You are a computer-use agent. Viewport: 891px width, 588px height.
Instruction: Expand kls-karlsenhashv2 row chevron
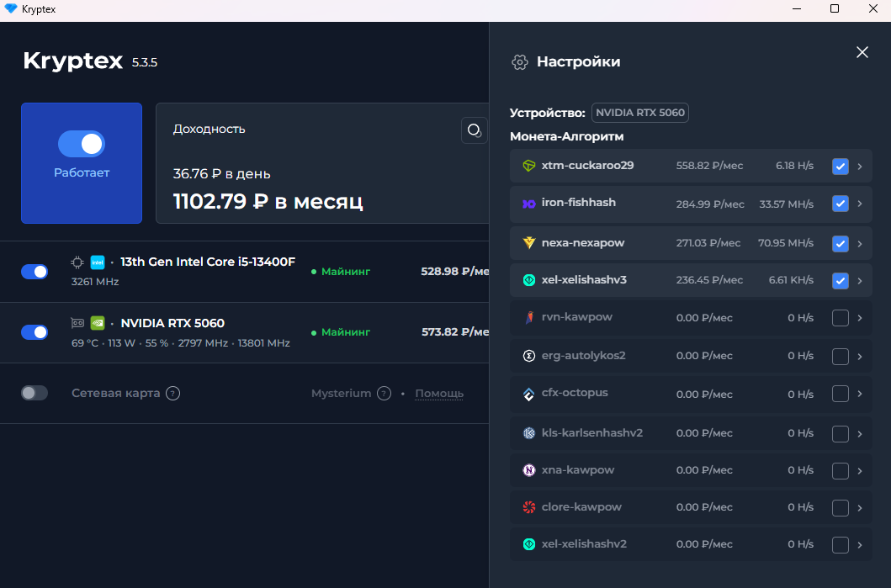860,434
